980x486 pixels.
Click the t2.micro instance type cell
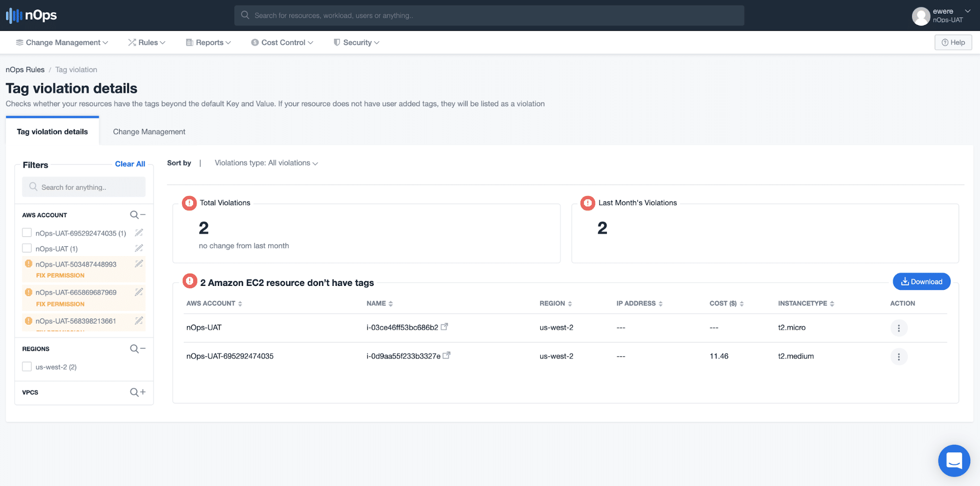(792, 328)
